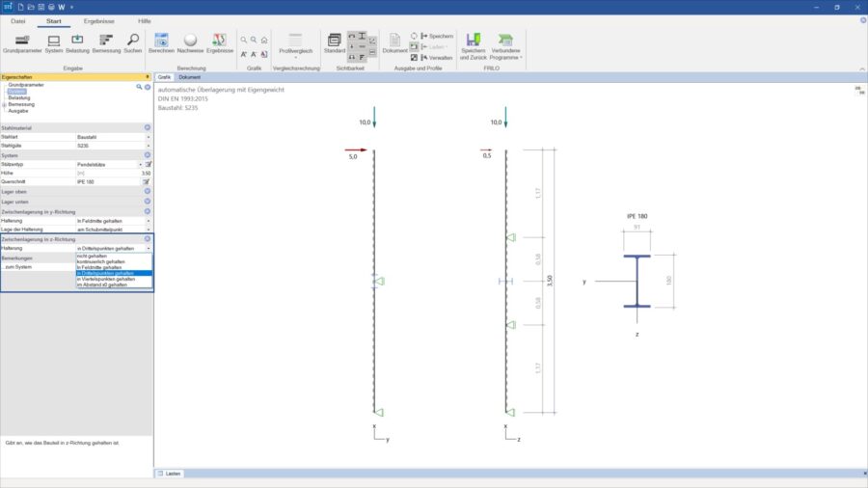Click the new file icon in title bar
868x488 pixels.
20,7
